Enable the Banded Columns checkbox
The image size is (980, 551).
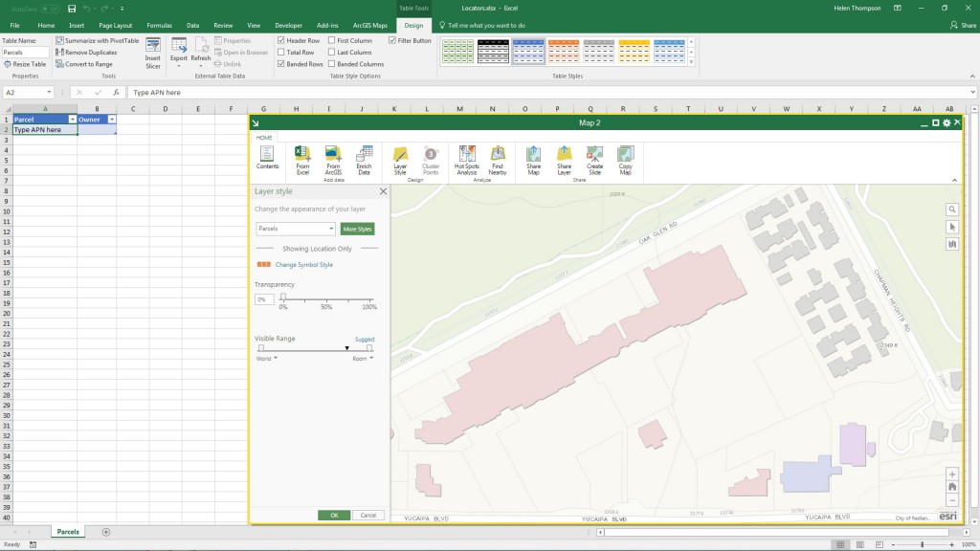pos(332,64)
